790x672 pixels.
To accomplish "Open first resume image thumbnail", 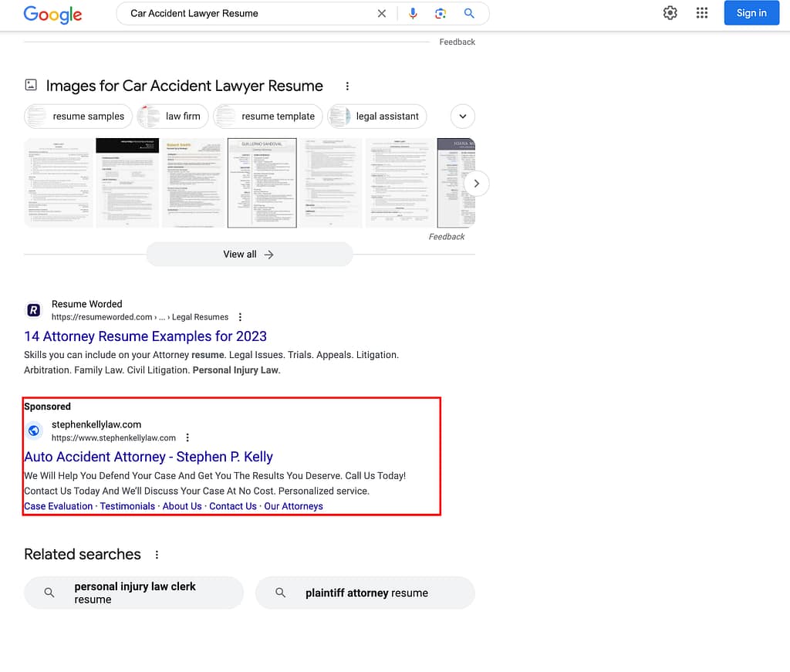I will [x=59, y=183].
